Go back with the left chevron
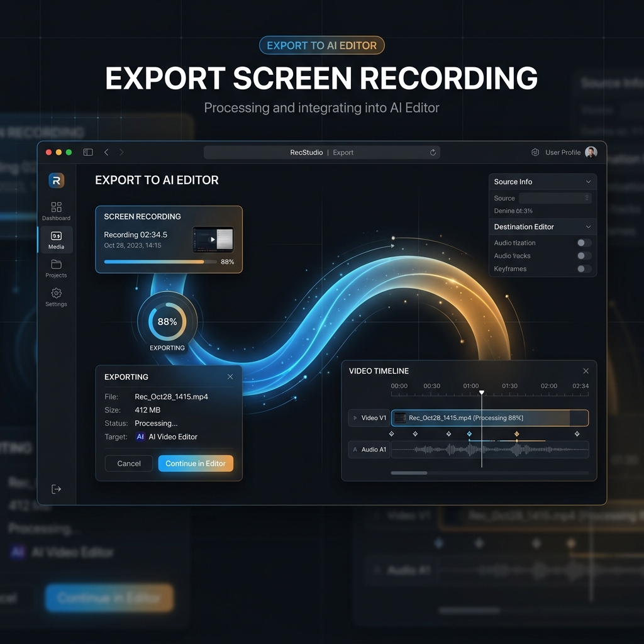 [x=106, y=152]
